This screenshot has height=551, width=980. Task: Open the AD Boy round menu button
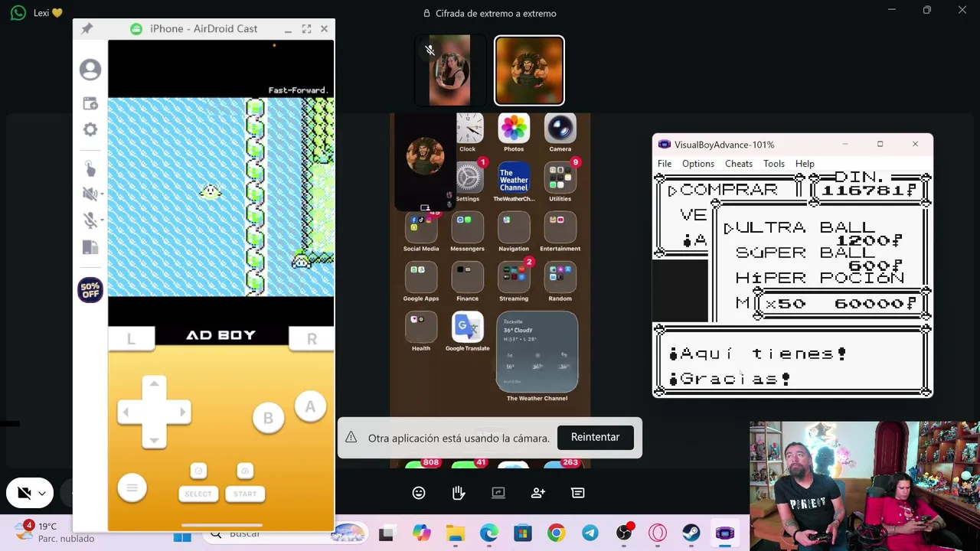pyautogui.click(x=132, y=487)
